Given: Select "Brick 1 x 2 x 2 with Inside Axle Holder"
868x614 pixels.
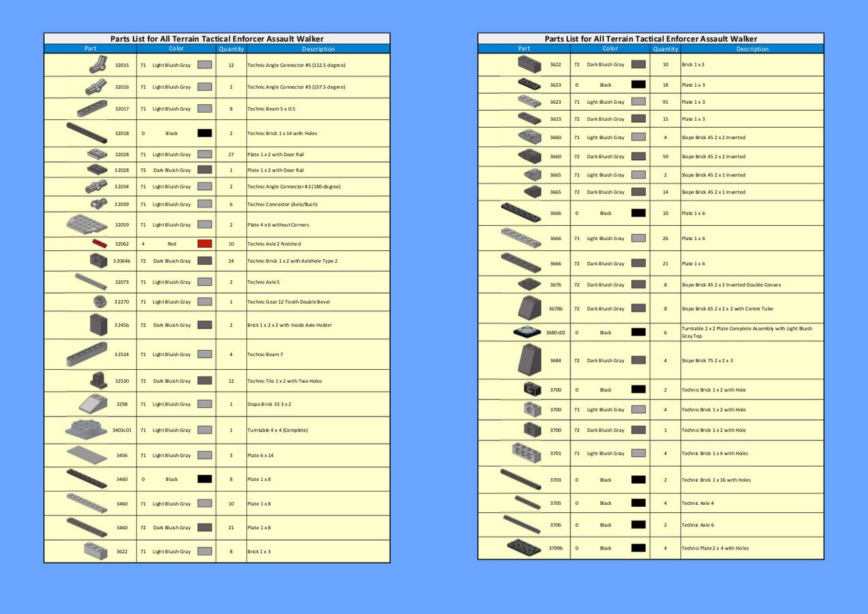Looking at the screenshot, I should [x=290, y=325].
